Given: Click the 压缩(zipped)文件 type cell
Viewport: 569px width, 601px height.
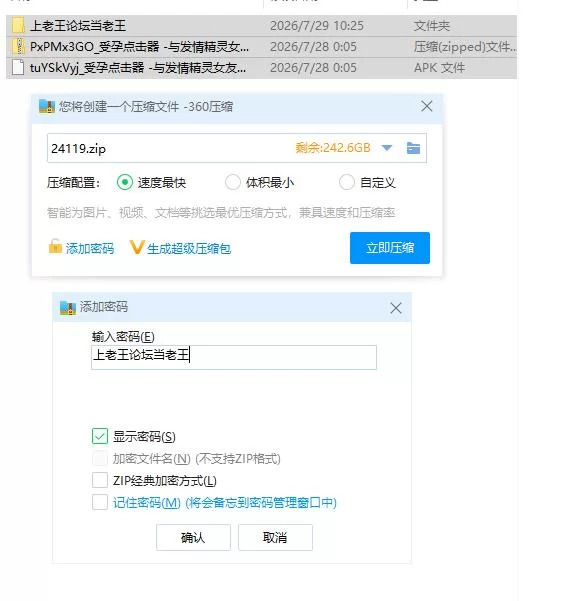Looking at the screenshot, I should coord(465,47).
